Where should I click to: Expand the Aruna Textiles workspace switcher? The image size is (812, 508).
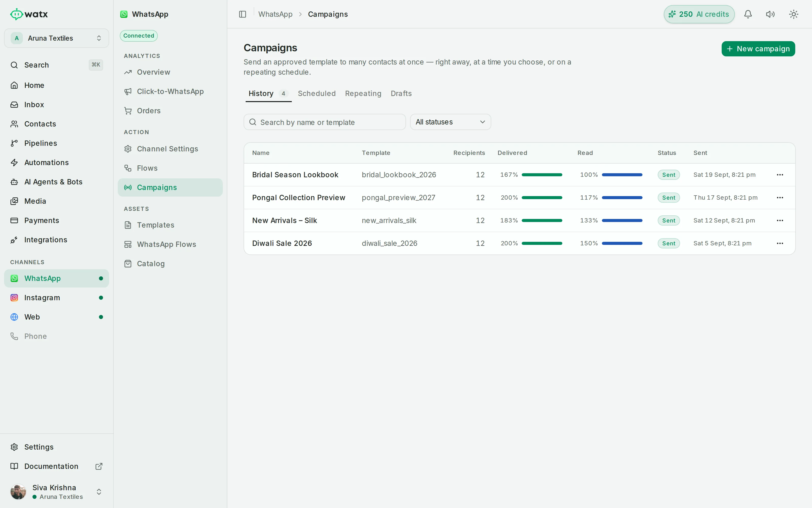click(x=56, y=38)
